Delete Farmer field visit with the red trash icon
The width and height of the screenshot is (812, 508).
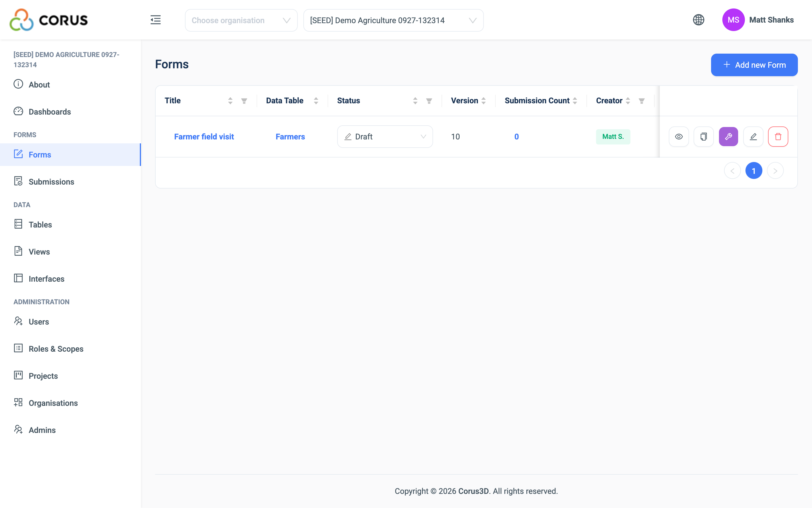point(778,137)
